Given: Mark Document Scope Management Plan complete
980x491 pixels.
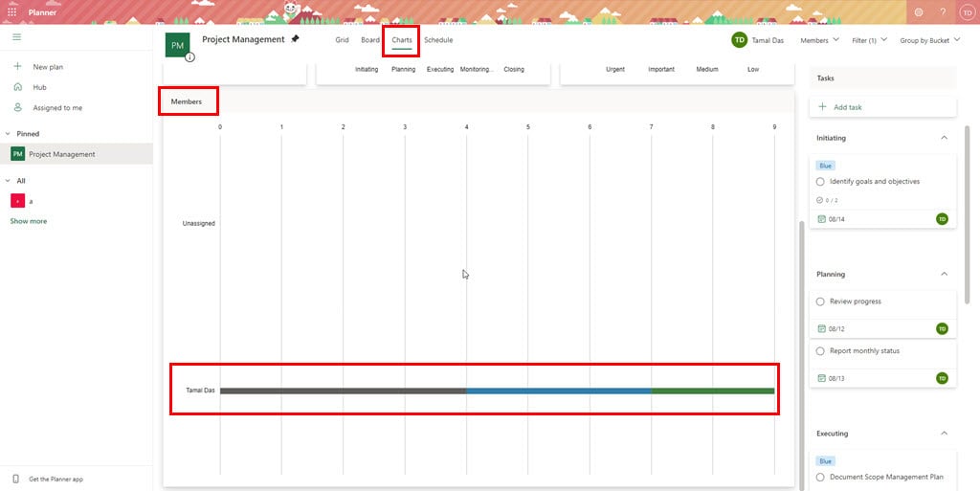Looking at the screenshot, I should 820,478.
